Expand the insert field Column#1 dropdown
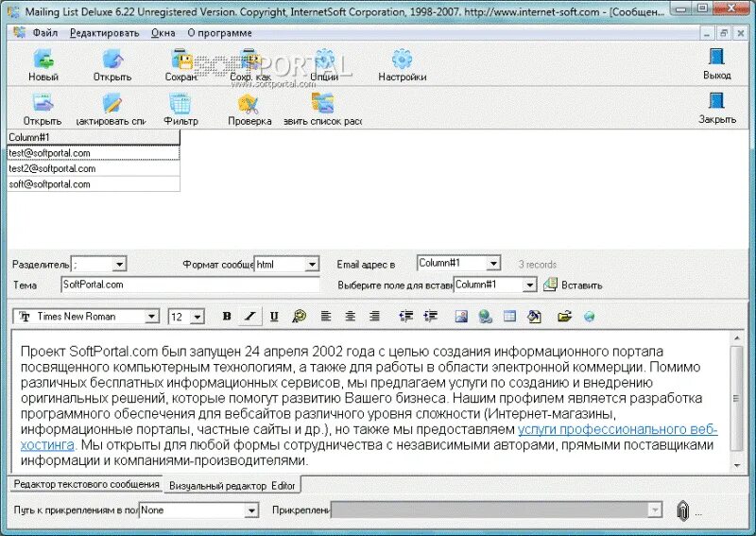756x536 pixels. coord(529,285)
